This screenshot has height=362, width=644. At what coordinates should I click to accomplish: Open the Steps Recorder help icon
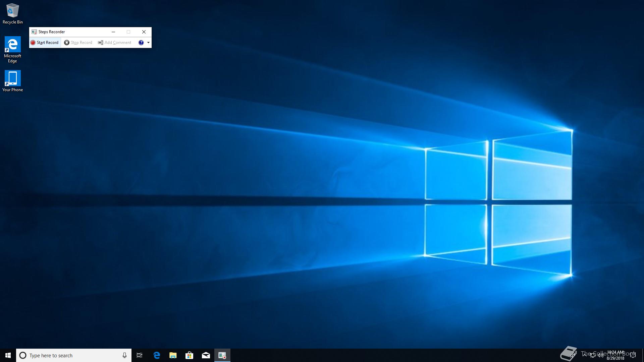(x=141, y=43)
